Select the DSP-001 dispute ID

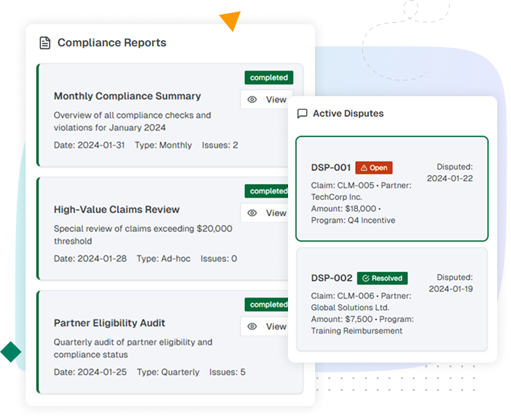331,167
